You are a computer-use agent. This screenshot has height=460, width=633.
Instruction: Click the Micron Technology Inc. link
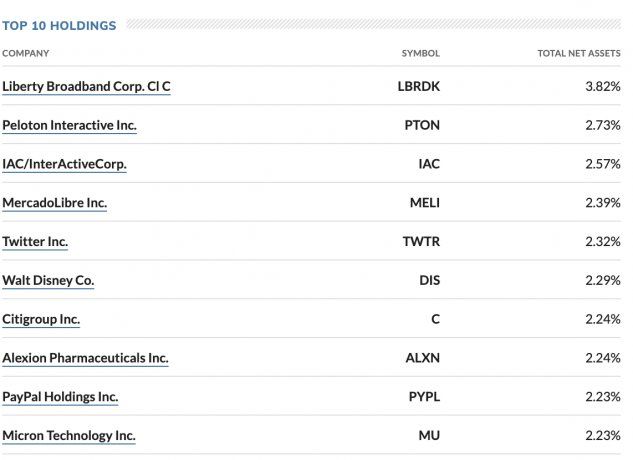[69, 436]
